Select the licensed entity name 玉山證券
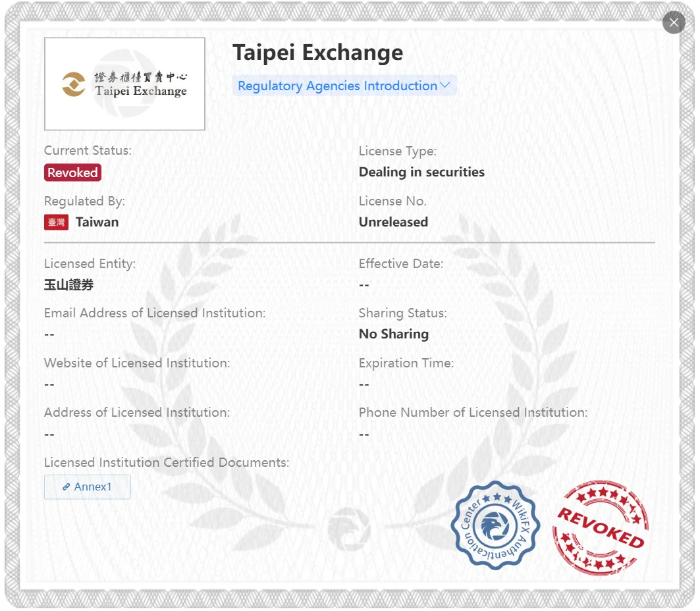Viewport: 700px width, 611px height. [x=68, y=284]
